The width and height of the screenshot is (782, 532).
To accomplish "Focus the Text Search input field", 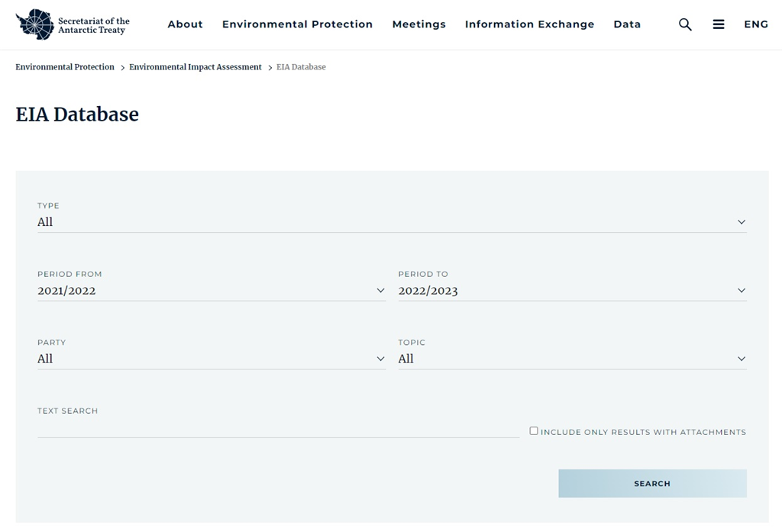I will (278, 428).
